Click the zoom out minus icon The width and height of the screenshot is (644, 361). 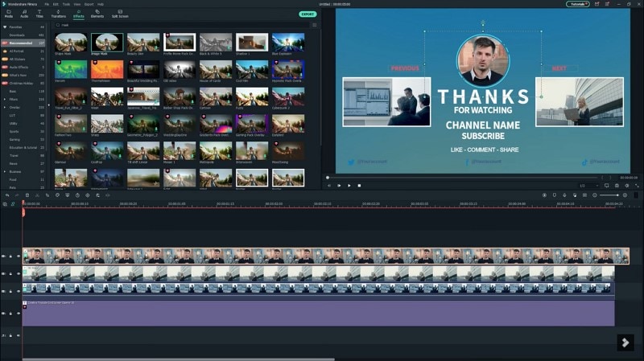[x=595, y=195]
